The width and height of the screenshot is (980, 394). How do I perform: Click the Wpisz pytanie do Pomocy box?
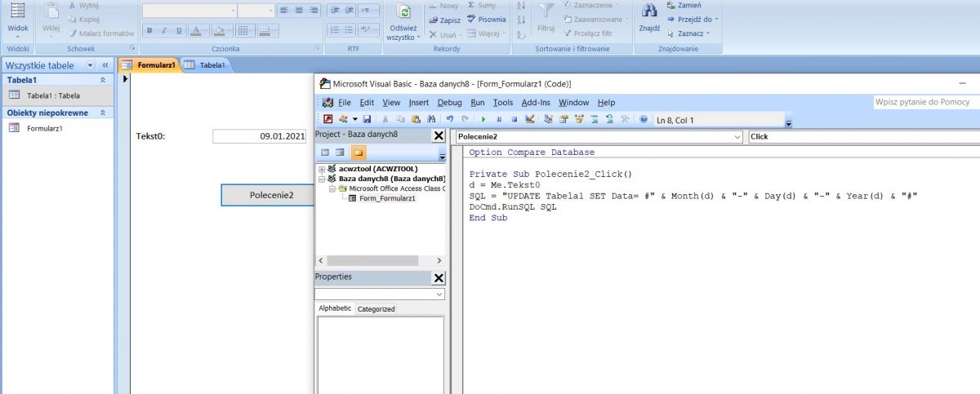pyautogui.click(x=926, y=102)
